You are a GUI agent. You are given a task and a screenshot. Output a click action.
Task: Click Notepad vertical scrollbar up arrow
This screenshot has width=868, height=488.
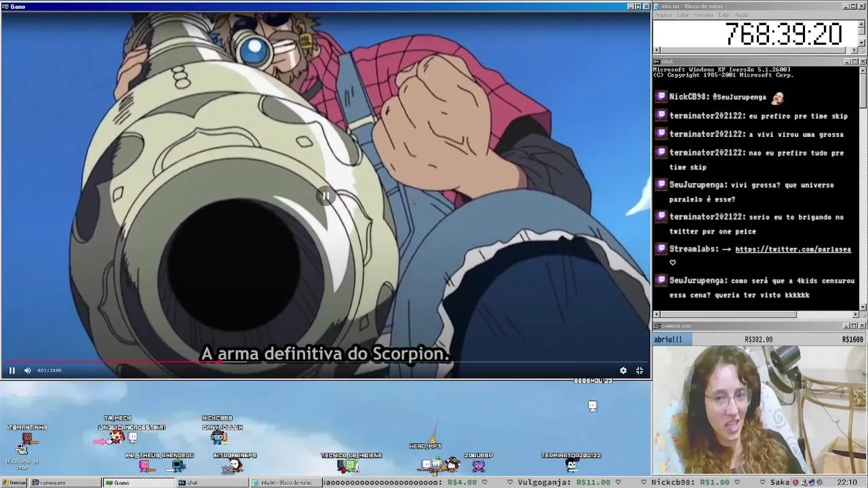[x=862, y=24]
